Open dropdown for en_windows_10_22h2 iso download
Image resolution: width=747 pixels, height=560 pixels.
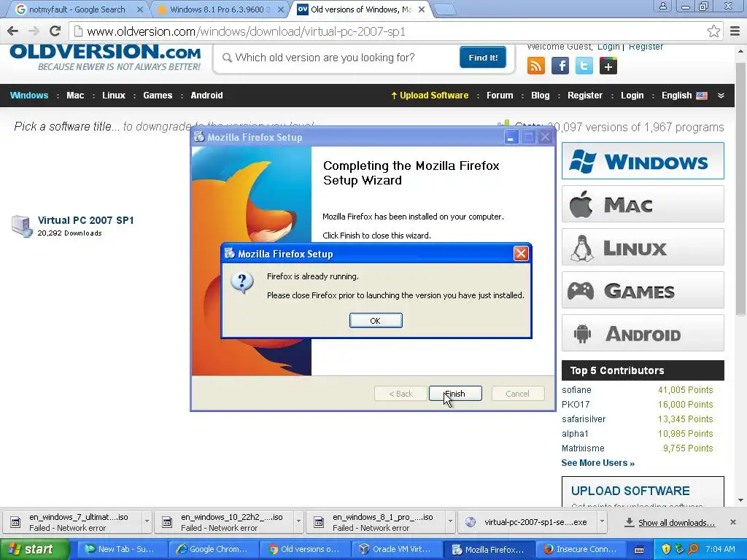tap(298, 522)
